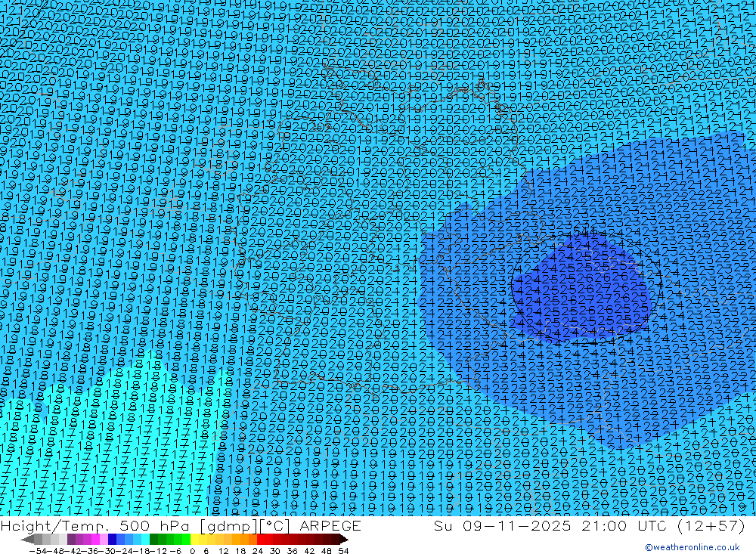Open the weatheronline.co.uk copyright link
The image size is (756, 554).
point(692,547)
